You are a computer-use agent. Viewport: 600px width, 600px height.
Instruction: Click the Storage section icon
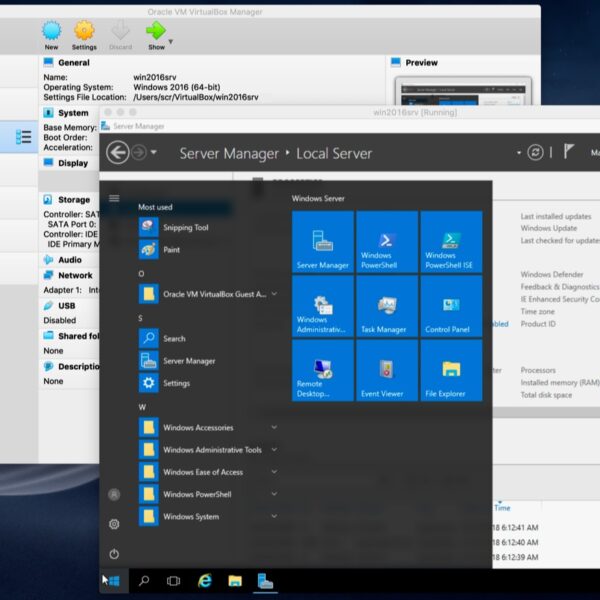click(x=48, y=199)
